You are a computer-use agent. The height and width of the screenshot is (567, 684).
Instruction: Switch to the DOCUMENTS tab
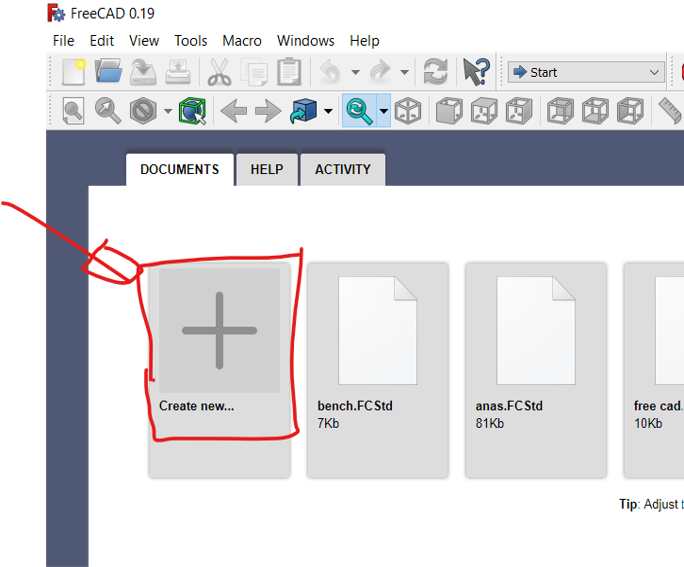coord(180,170)
